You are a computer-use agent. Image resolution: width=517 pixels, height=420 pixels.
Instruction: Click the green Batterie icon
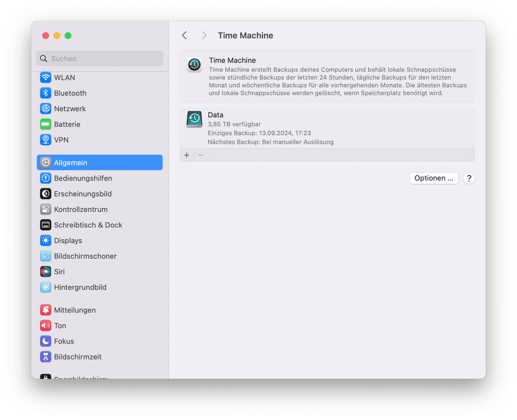point(45,124)
